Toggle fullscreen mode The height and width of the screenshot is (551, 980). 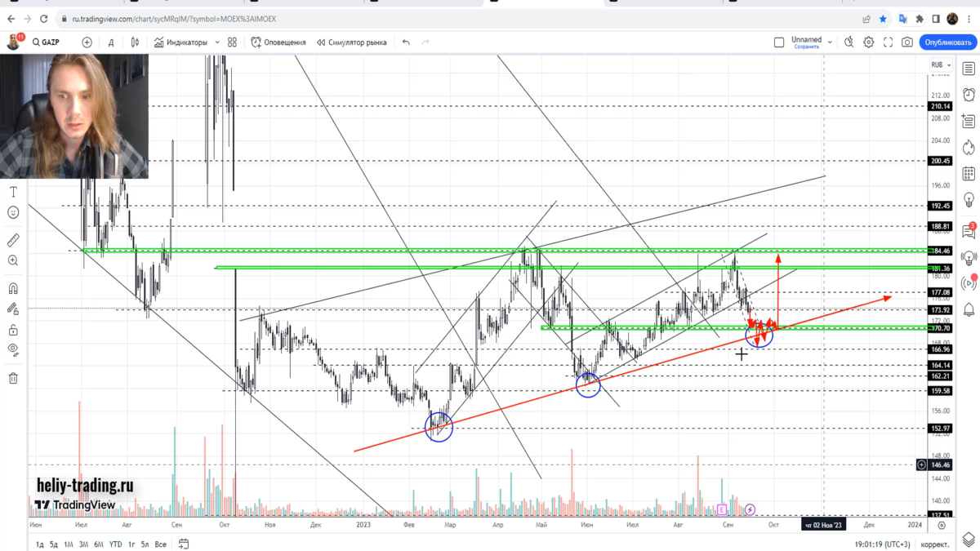coord(889,42)
